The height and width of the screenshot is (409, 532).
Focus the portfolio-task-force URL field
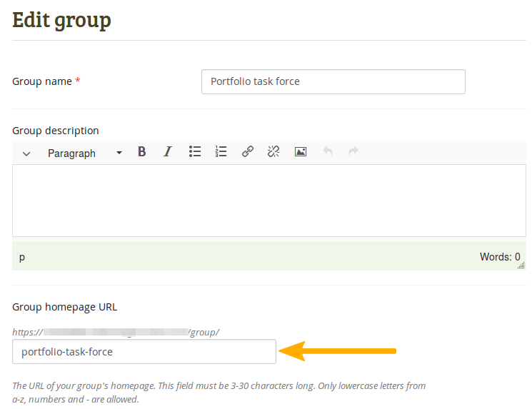point(144,351)
